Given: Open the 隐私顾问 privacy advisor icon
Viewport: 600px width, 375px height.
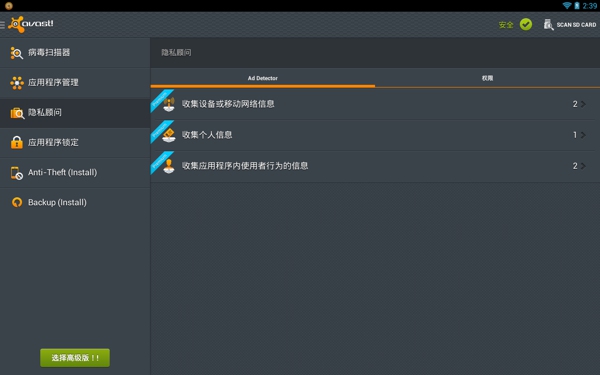Looking at the screenshot, I should click(x=17, y=113).
